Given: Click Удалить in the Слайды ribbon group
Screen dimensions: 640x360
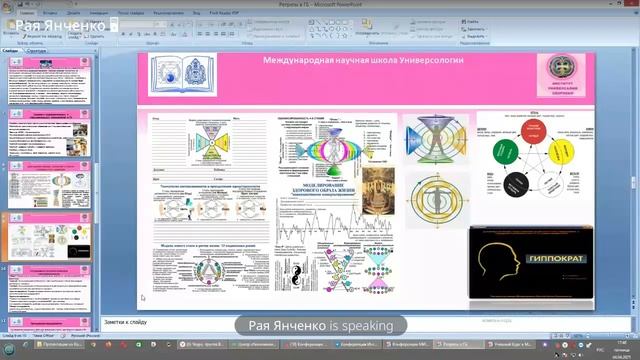Looking at the screenshot, I should coord(94,36).
